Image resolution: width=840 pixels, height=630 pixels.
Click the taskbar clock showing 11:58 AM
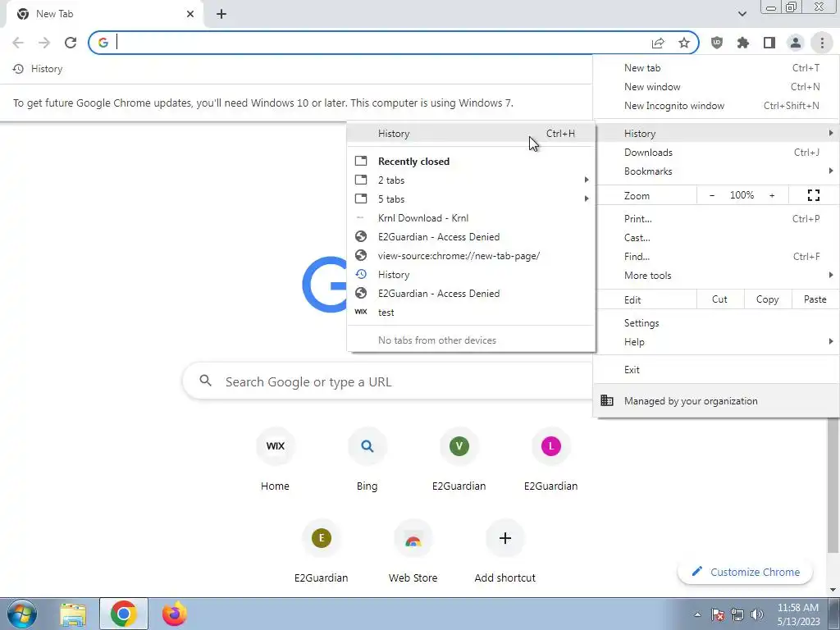coord(799,614)
